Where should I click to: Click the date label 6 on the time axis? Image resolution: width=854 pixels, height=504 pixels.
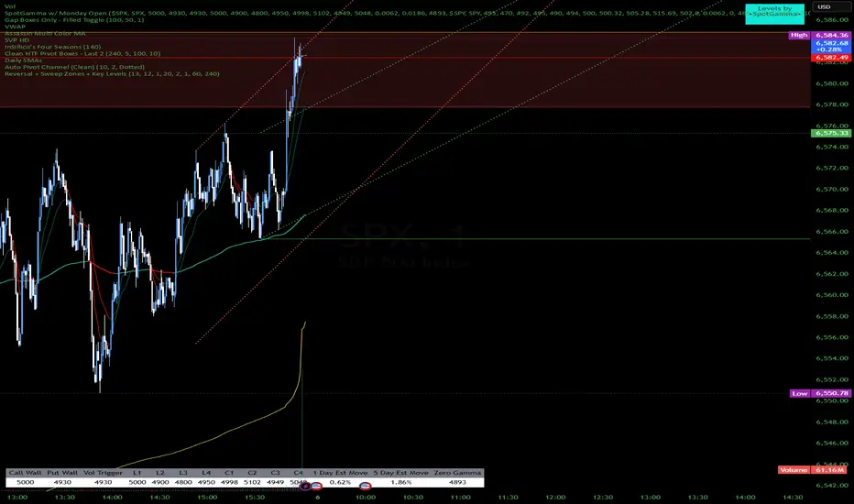coord(318,497)
